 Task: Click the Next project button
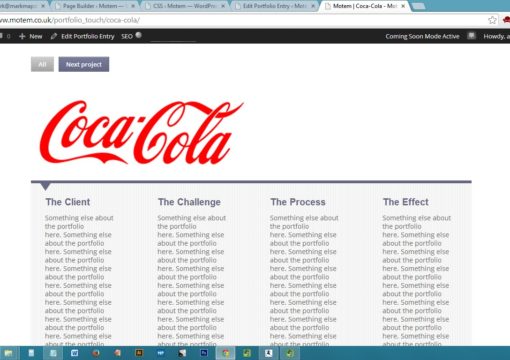pyautogui.click(x=84, y=64)
